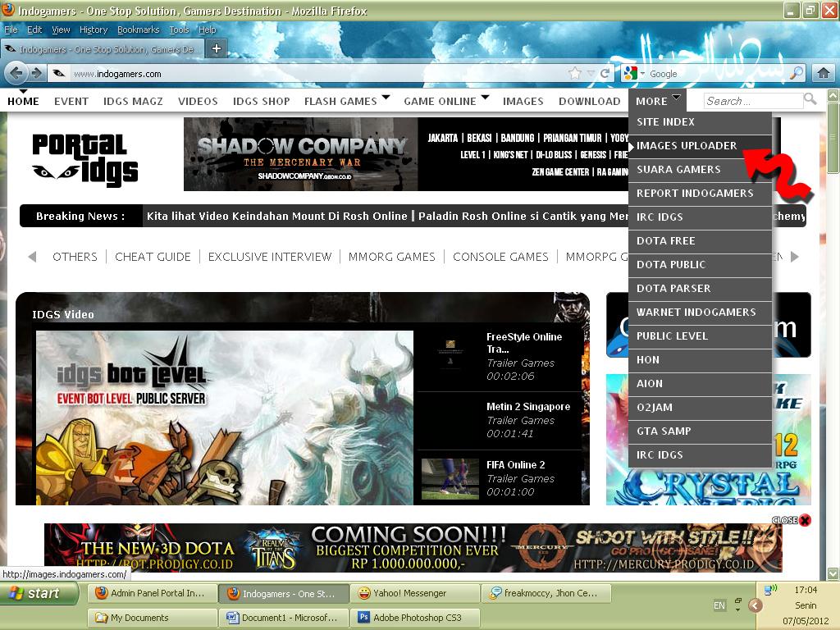This screenshot has width=840, height=630.
Task: Select the Indogamers browser tab
Action: (x=102, y=48)
